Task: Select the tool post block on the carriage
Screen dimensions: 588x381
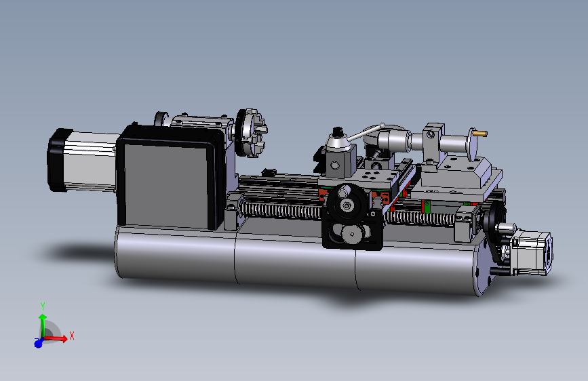Action: (x=340, y=161)
